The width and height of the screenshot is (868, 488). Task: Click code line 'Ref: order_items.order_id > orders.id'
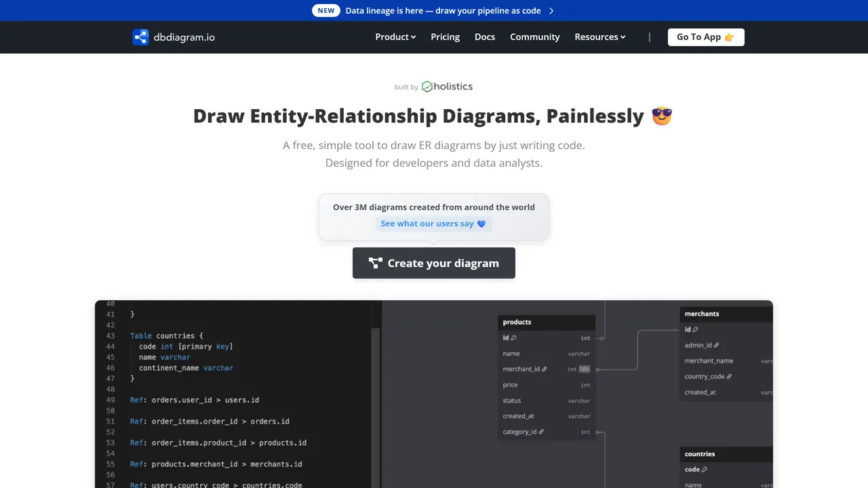coord(210,421)
